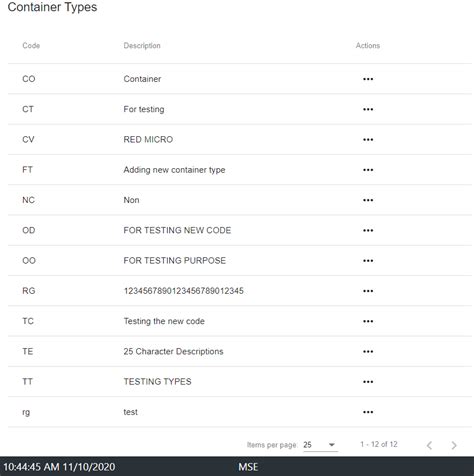Open actions menu for NC Non row
This screenshot has height=476, width=474.
(368, 200)
